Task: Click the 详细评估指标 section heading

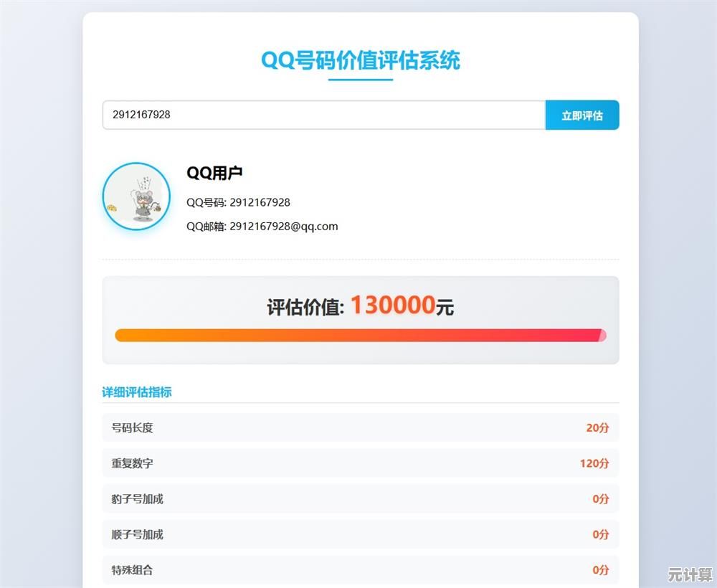Action: pyautogui.click(x=138, y=392)
